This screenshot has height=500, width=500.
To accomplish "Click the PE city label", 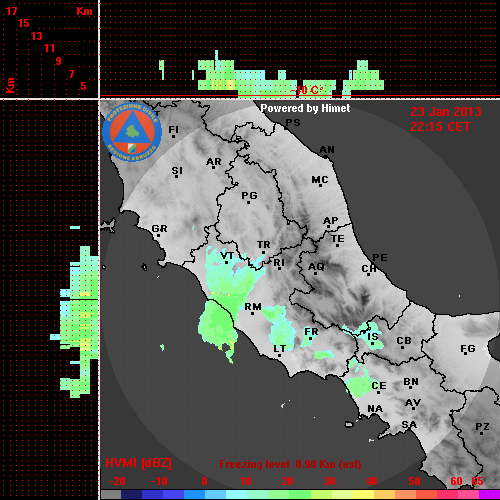I will [380, 258].
